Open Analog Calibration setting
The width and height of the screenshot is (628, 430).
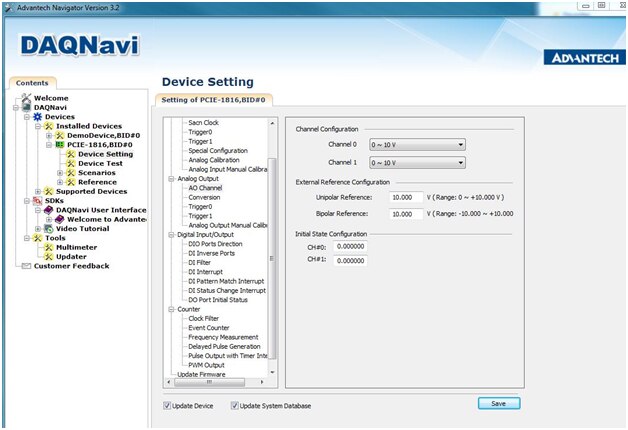point(214,160)
